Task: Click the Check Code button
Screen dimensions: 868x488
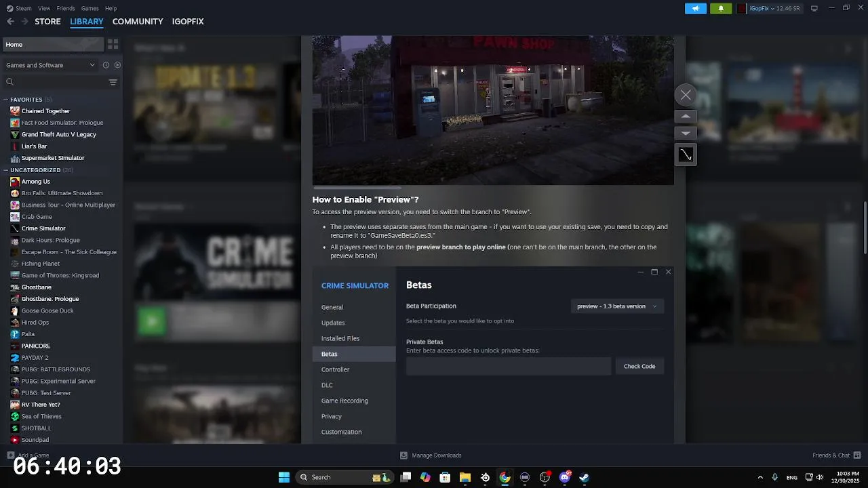Action: (639, 366)
